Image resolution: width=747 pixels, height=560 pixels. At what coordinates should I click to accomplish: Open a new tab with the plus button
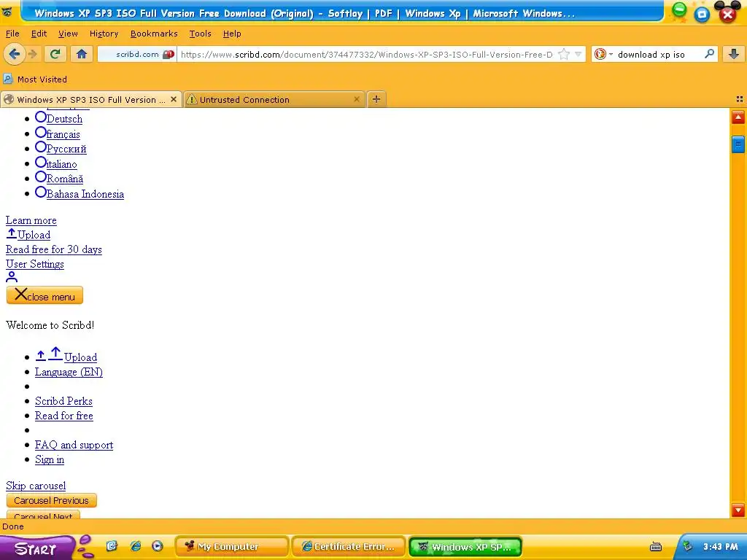(x=376, y=99)
